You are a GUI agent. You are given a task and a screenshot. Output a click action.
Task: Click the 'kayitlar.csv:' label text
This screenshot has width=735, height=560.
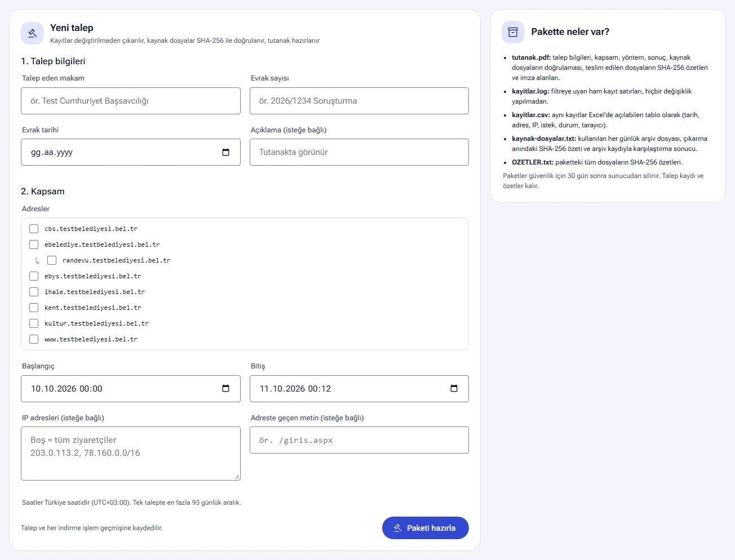pos(531,115)
